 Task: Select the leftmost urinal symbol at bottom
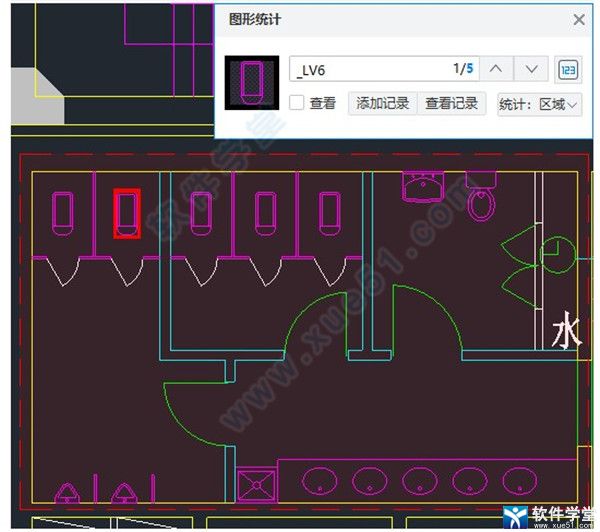tap(67, 493)
